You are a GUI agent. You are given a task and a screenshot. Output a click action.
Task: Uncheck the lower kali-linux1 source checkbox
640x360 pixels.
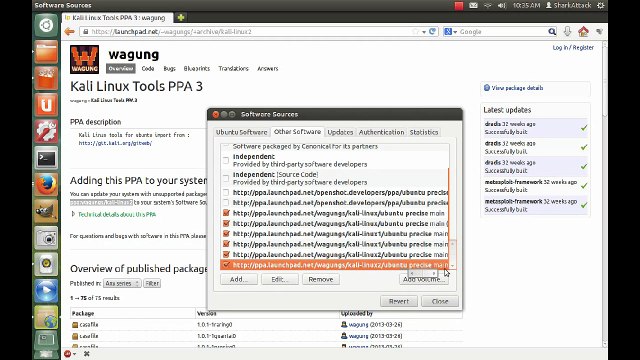click(x=226, y=244)
